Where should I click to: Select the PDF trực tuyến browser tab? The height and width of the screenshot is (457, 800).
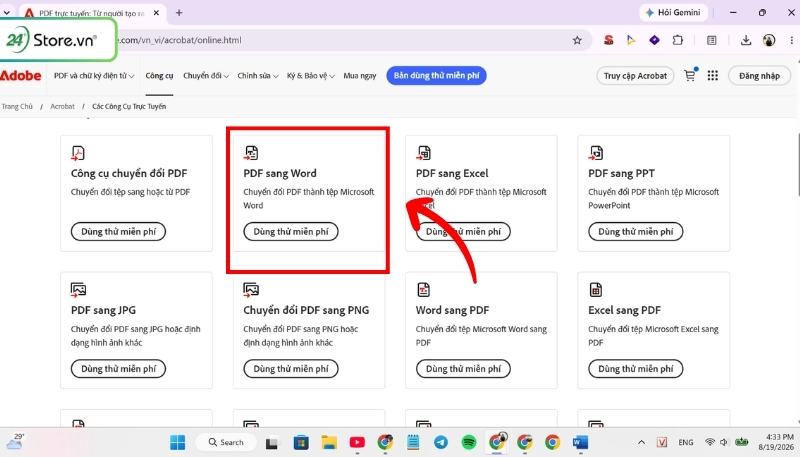tap(92, 13)
